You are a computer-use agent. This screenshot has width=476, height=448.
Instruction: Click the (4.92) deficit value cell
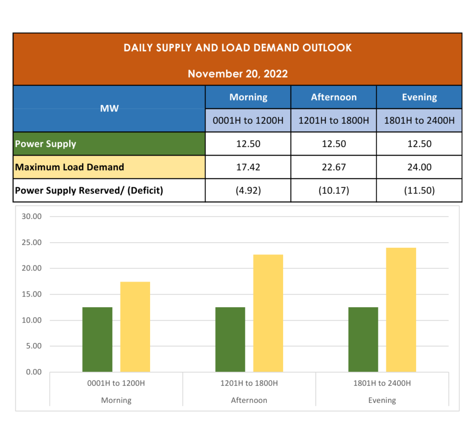click(248, 191)
